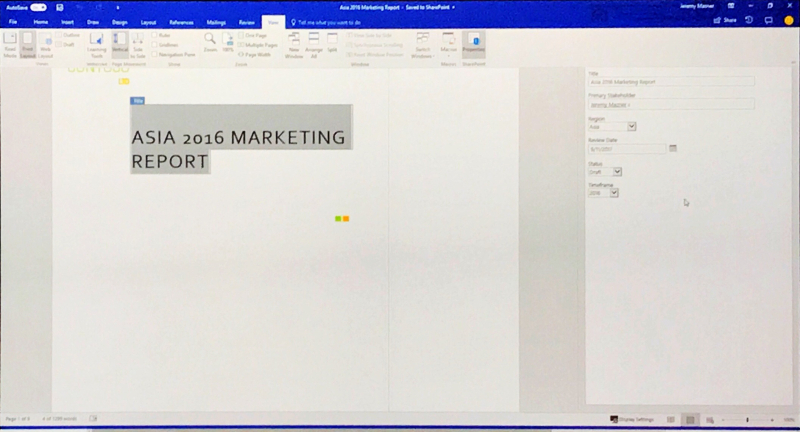Open the Comments icon
This screenshot has width=800, height=432.
click(x=768, y=20)
